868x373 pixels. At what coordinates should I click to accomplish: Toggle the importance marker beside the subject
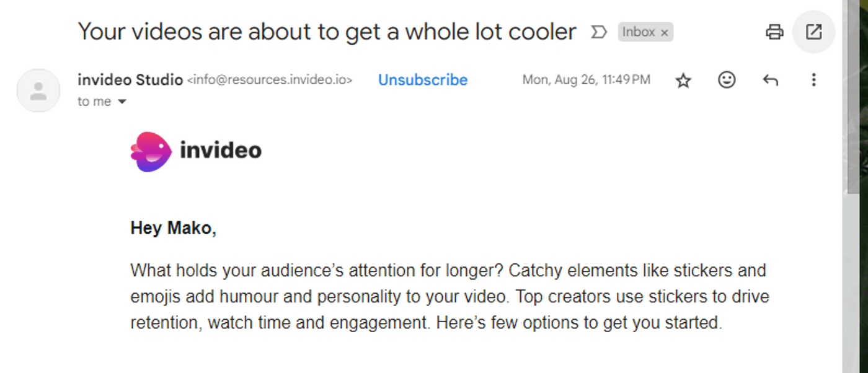(x=598, y=32)
